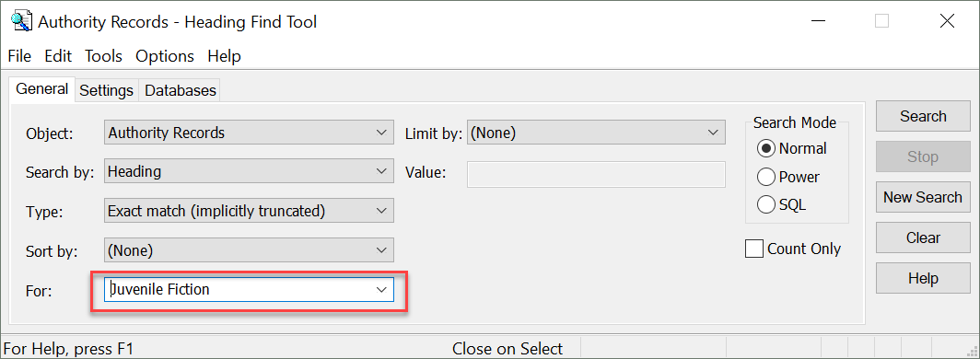Expand the Object dropdown
This screenshot has height=359, width=980.
(x=249, y=133)
